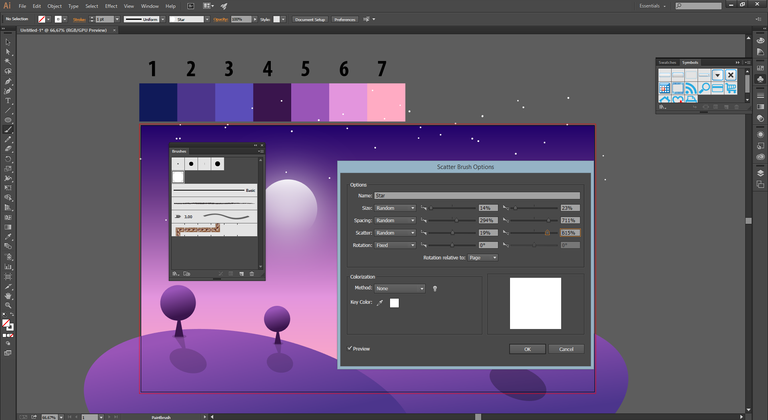Click New Brush icon in Brushes panel

[241, 274]
